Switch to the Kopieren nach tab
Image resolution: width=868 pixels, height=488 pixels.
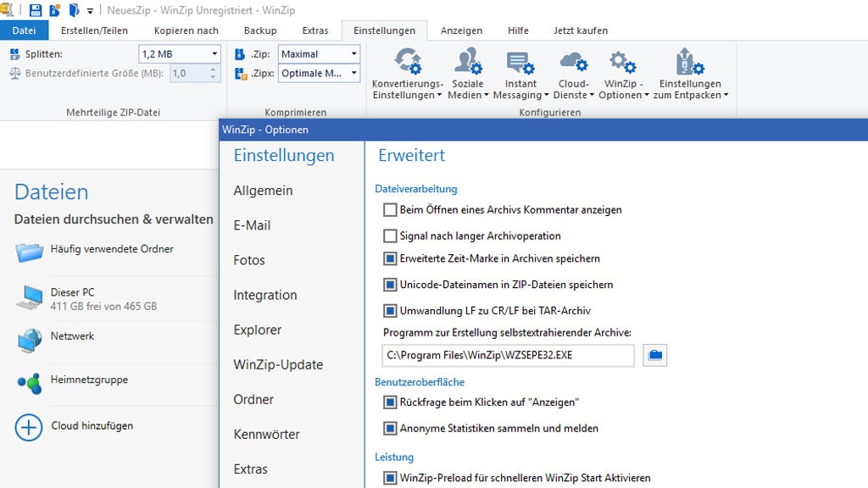coord(186,30)
